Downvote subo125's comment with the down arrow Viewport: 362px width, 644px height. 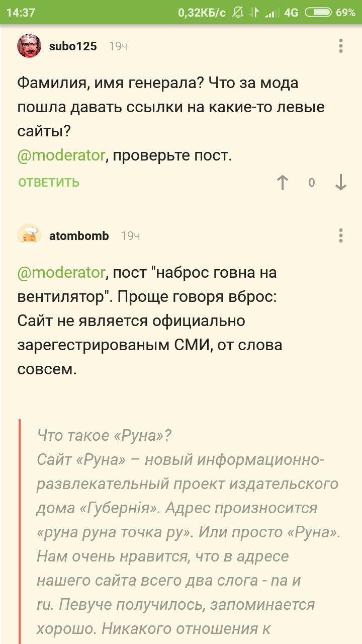tap(341, 183)
